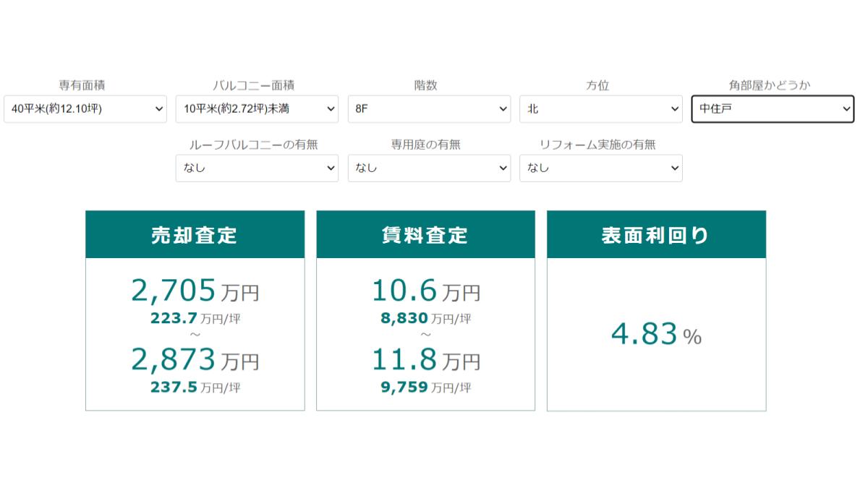
Task: Click the 223.7万円/坪 unit price text
Action: pyautogui.click(x=195, y=318)
